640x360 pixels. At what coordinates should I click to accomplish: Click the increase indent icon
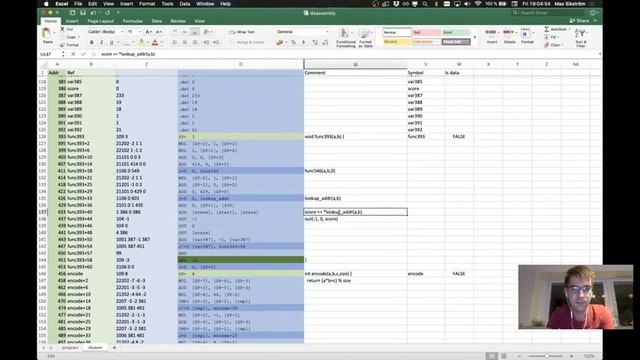[x=216, y=42]
